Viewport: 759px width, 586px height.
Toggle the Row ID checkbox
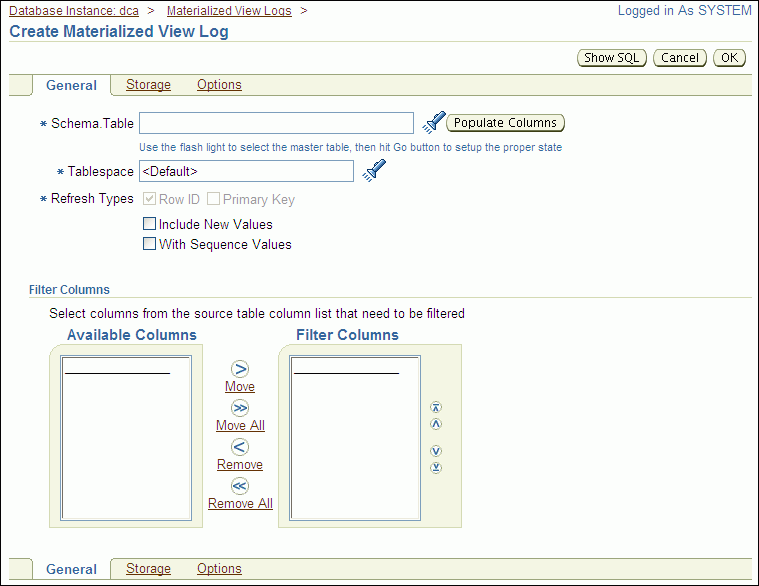(150, 198)
